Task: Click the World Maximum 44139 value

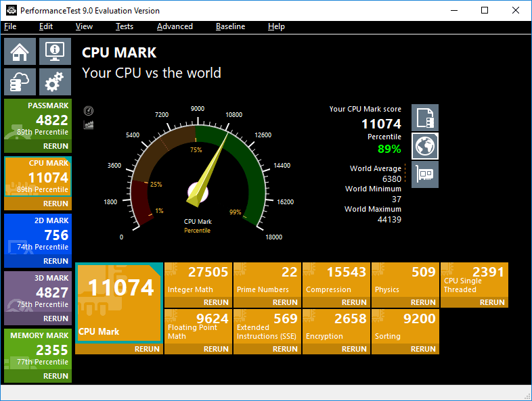Action: [x=389, y=220]
